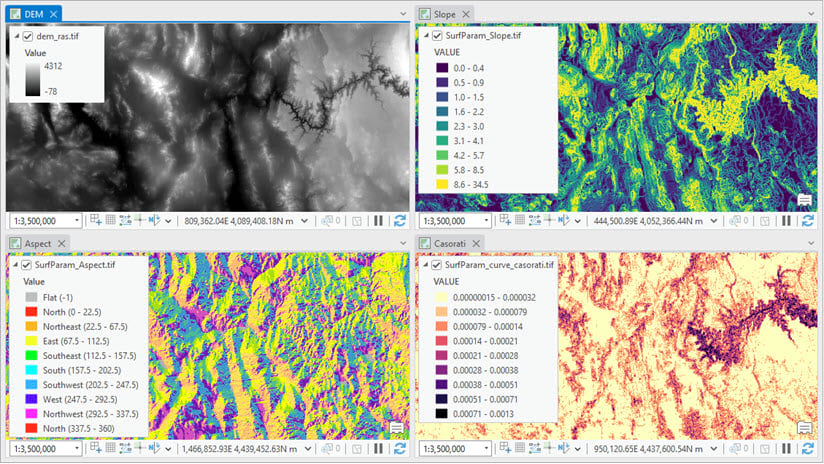Collapse the SurfParam_Slope.tif legend
The height and width of the screenshot is (464, 824).
426,36
